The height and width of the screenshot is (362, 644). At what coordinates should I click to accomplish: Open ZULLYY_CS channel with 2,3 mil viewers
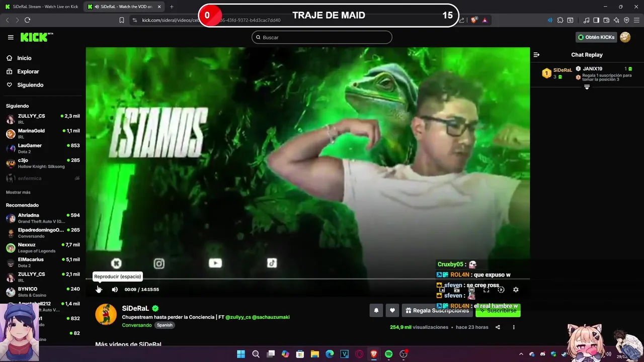(43, 119)
